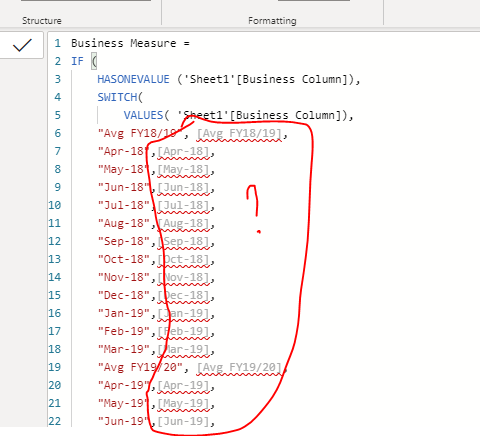480x436 pixels.
Task: Click the [Aug-18] measure reference
Action: point(183,223)
